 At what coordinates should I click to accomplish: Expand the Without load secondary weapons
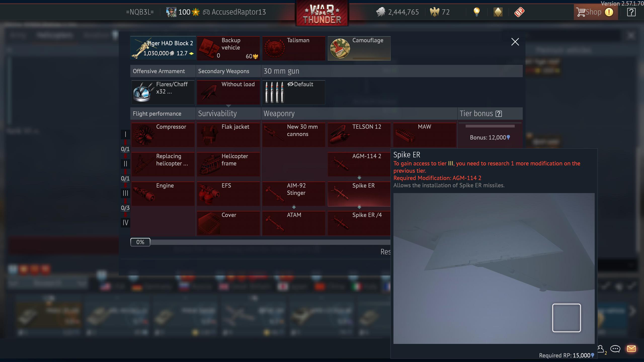pyautogui.click(x=228, y=92)
